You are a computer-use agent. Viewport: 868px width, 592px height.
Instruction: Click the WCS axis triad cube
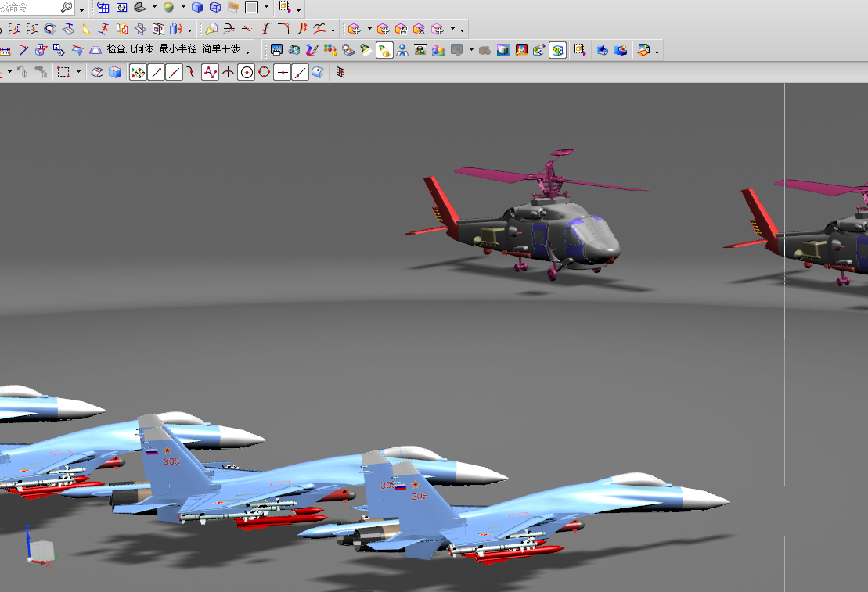coord(41,550)
